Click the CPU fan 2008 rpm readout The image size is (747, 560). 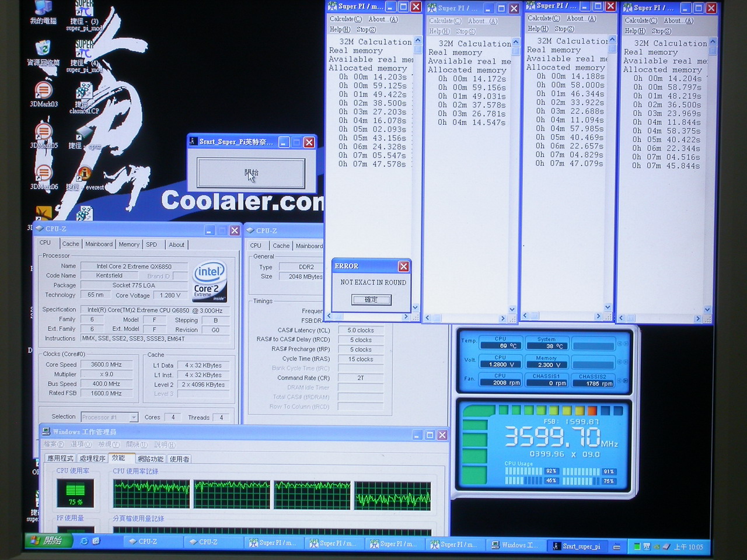501,383
